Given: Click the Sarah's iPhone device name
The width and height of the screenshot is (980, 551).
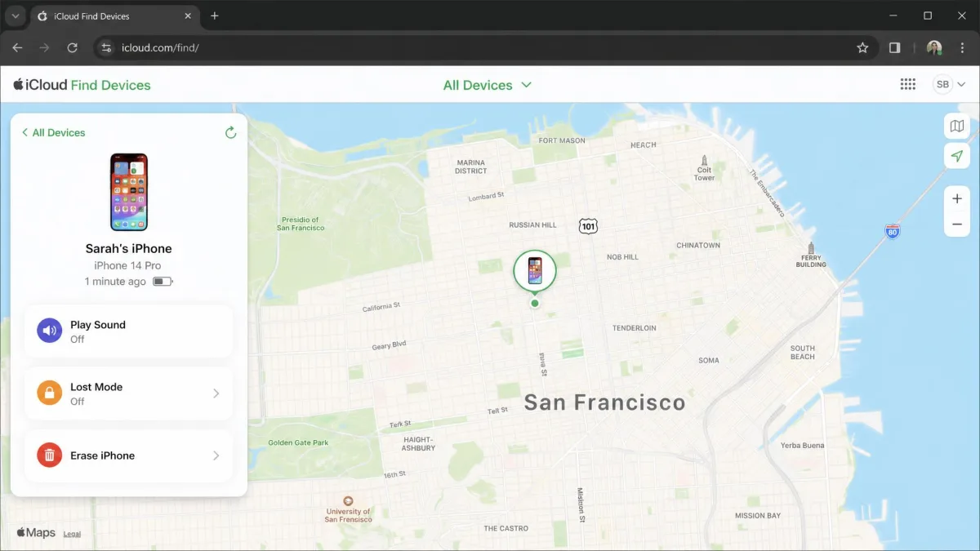Looking at the screenshot, I should 129,249.
